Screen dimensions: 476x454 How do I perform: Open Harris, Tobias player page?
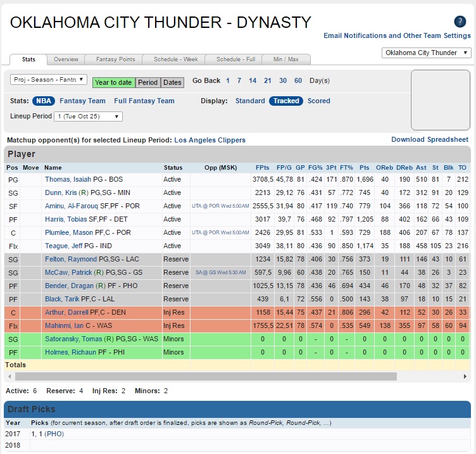66,219
